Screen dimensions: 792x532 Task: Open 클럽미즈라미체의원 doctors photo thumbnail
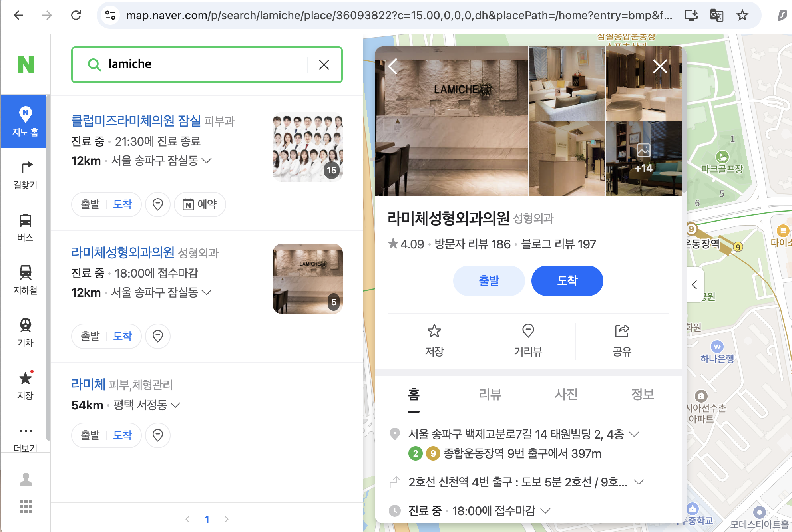pyautogui.click(x=308, y=147)
